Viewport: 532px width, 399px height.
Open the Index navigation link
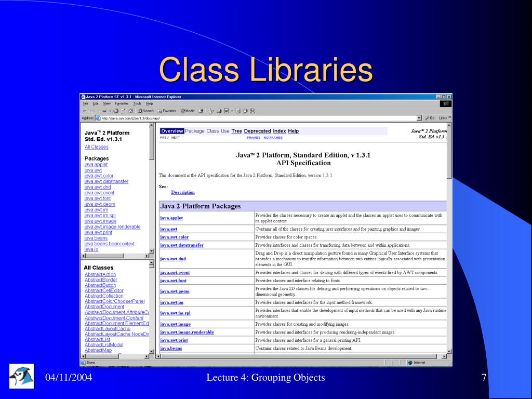[280, 131]
